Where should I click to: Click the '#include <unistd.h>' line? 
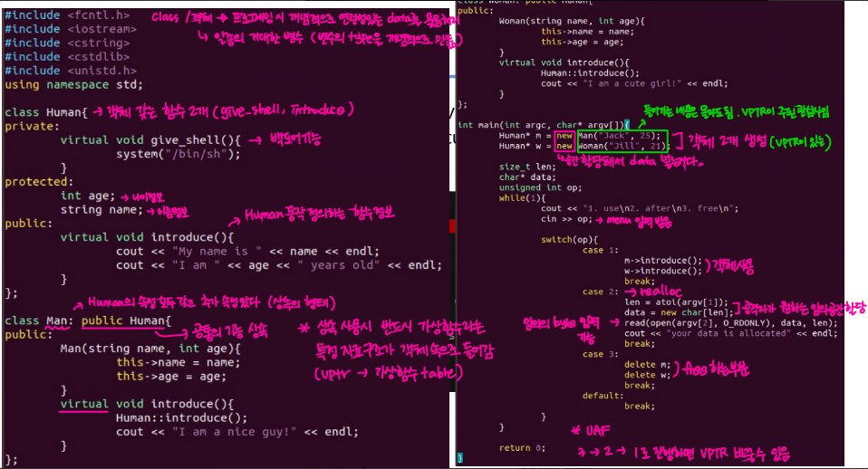(71, 71)
